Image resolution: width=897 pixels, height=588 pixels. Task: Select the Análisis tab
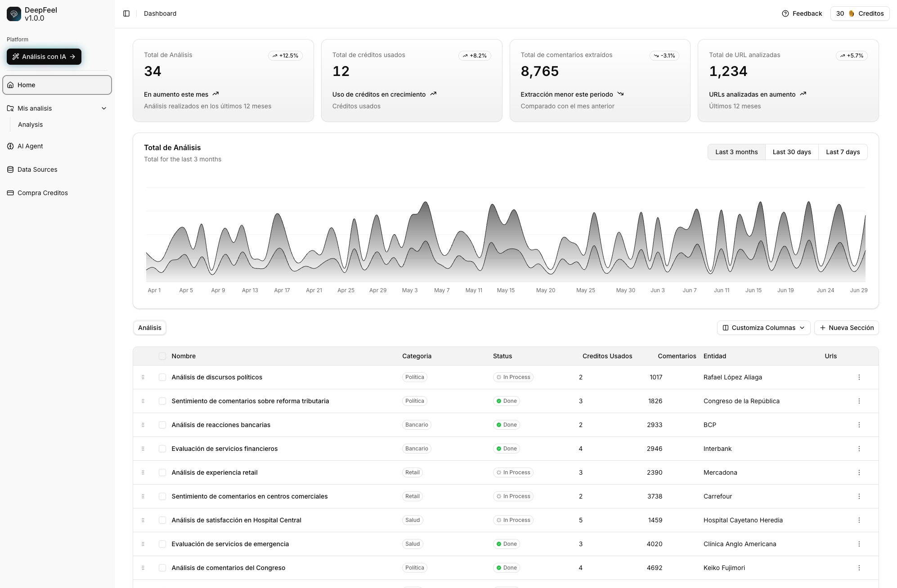coord(150,328)
